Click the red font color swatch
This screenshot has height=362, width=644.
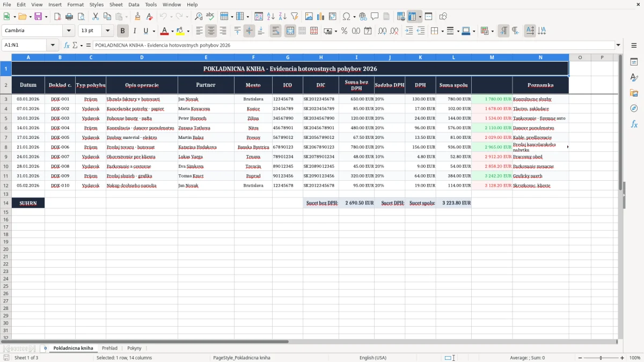pyautogui.click(x=165, y=31)
